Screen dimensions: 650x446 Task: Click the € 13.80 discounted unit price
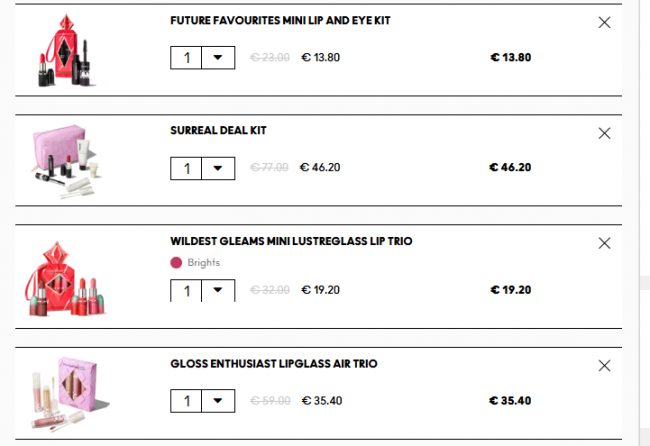point(320,57)
